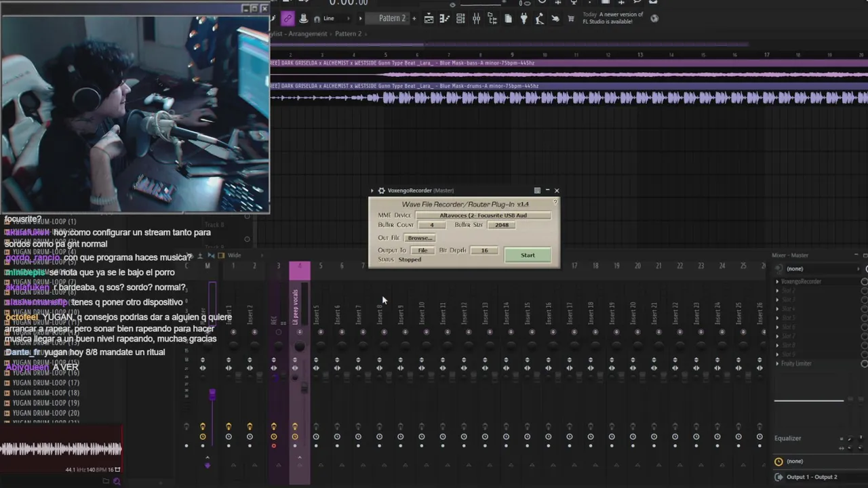Screen dimensions: 868x488
Task: Toggle Slot 5 enable circle
Action: (x=864, y=318)
